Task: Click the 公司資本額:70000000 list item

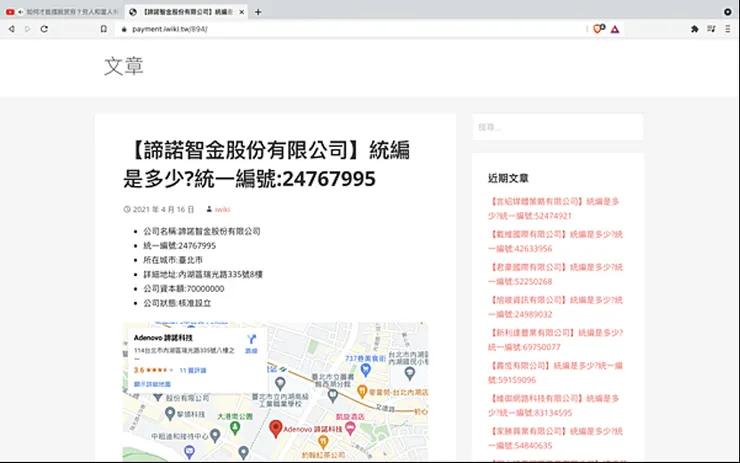Action: click(184, 288)
